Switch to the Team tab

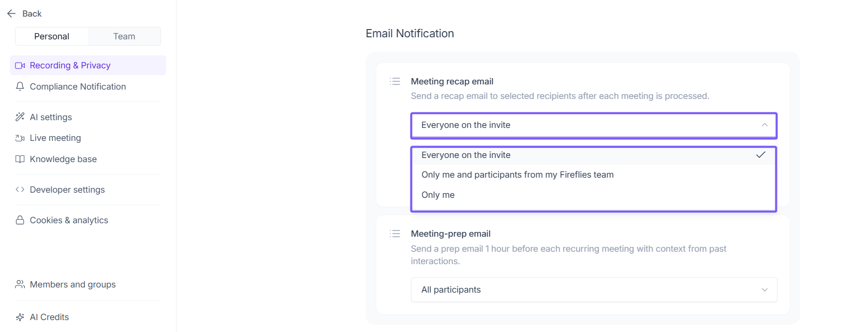(124, 36)
